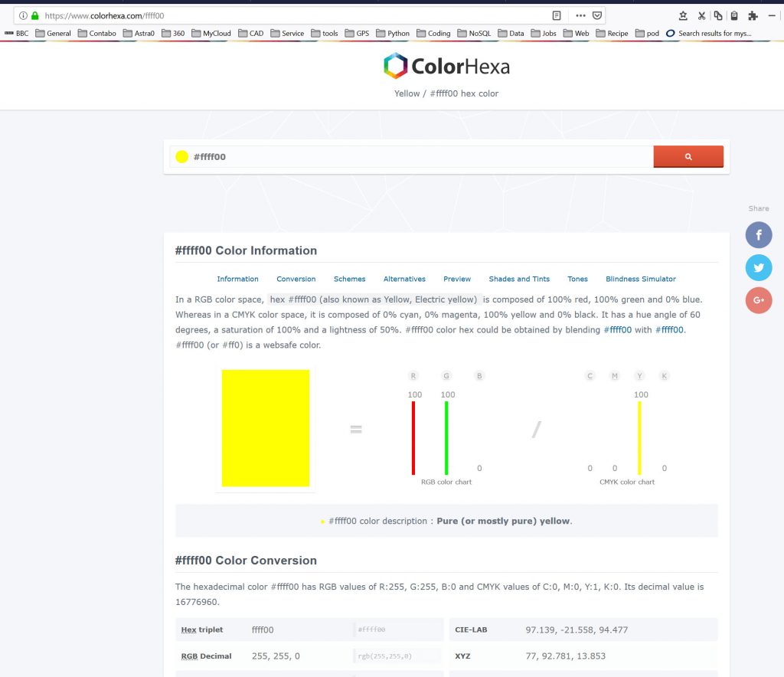The height and width of the screenshot is (677, 784).
Task: Click the #ffff00 link in description
Action: 617,330
